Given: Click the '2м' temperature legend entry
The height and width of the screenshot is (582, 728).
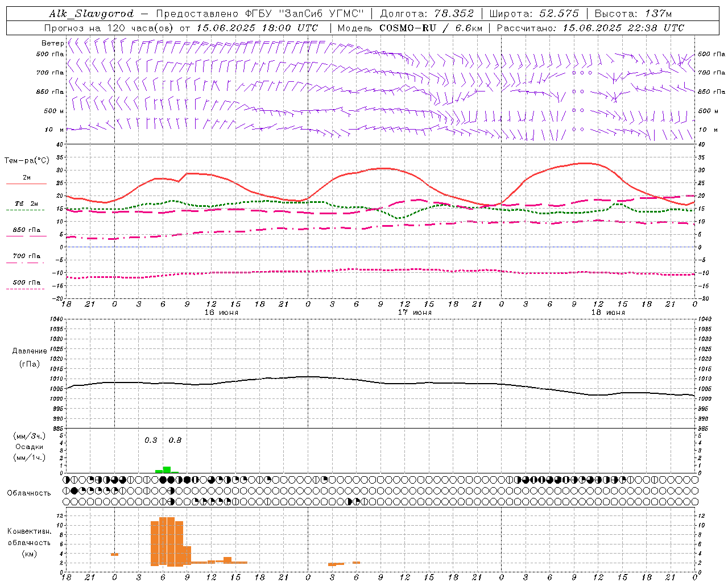Looking at the screenshot, I should pyautogui.click(x=27, y=178).
